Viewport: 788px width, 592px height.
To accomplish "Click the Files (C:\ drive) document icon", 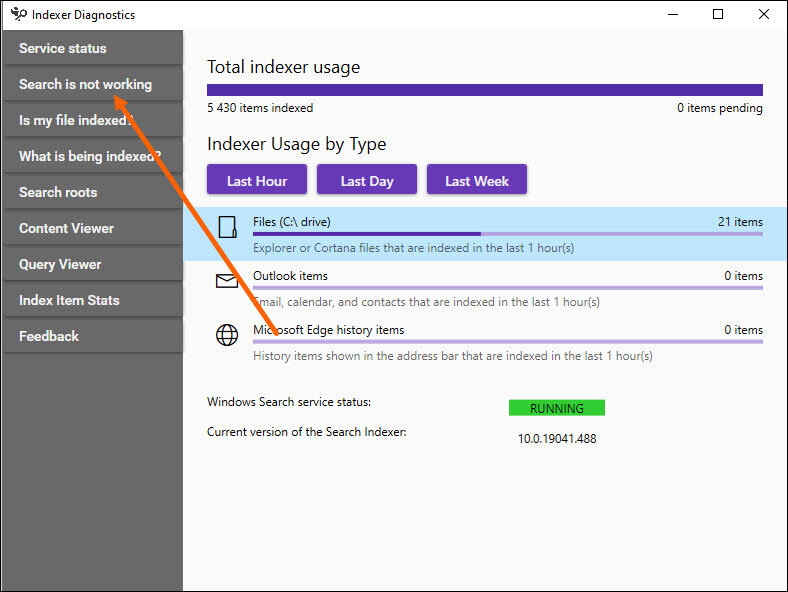I will 227,227.
